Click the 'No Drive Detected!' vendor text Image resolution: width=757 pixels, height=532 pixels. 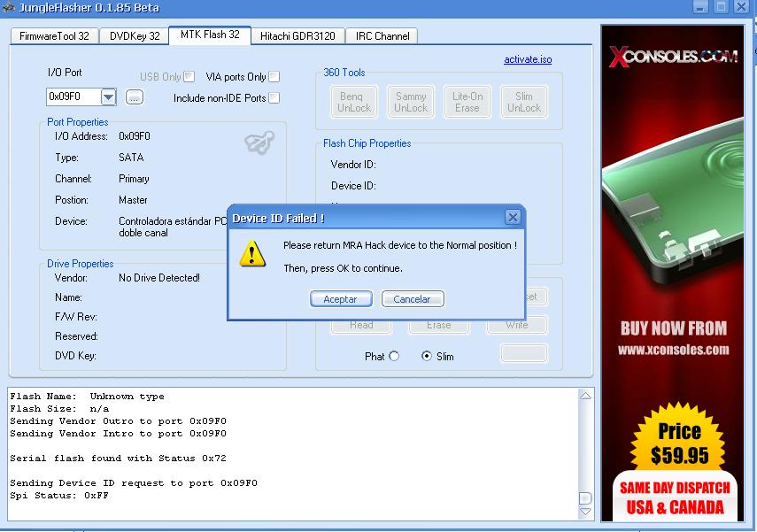pyautogui.click(x=159, y=278)
